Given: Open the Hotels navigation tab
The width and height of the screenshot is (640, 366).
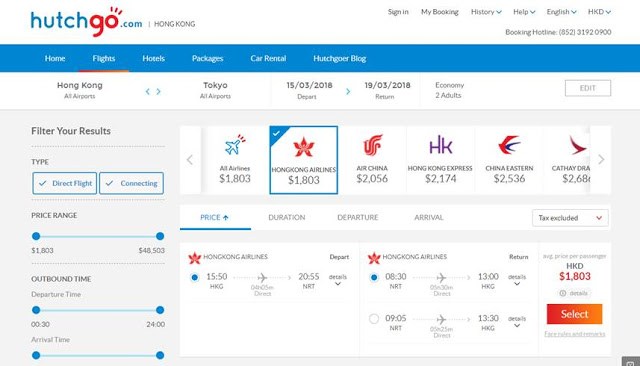Looking at the screenshot, I should coord(153,58).
